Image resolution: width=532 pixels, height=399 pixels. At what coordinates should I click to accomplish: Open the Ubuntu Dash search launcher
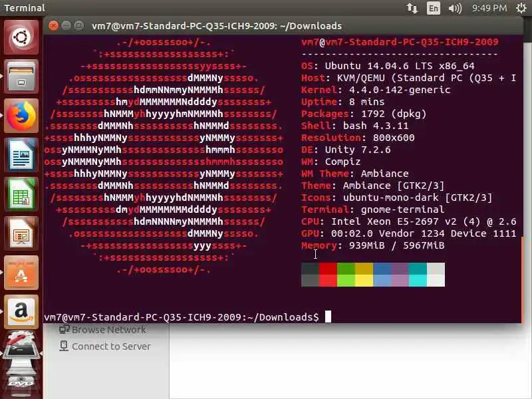[21, 37]
